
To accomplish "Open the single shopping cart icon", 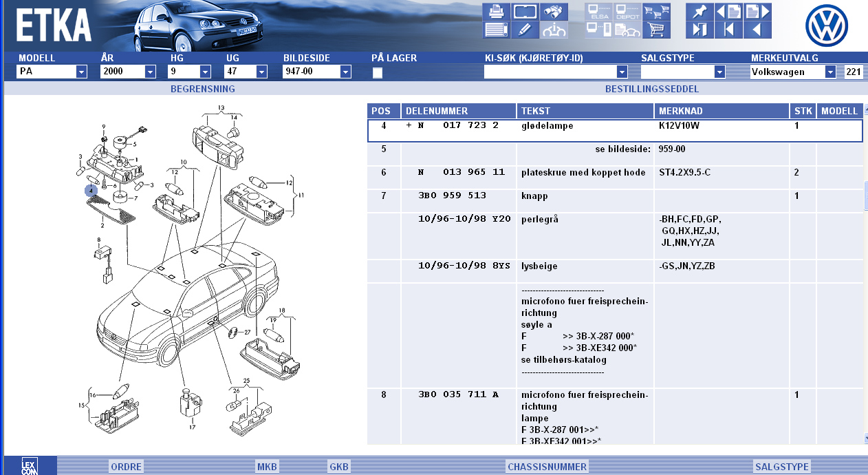I will (x=656, y=30).
